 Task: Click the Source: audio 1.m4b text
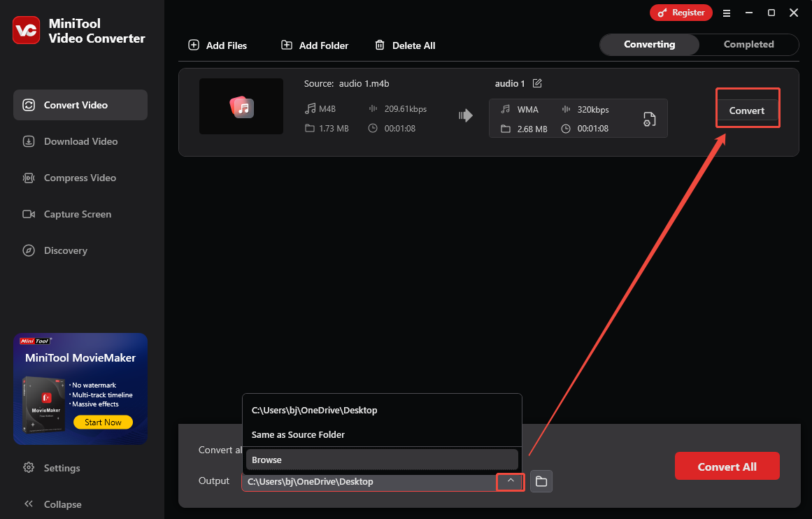[x=346, y=83]
